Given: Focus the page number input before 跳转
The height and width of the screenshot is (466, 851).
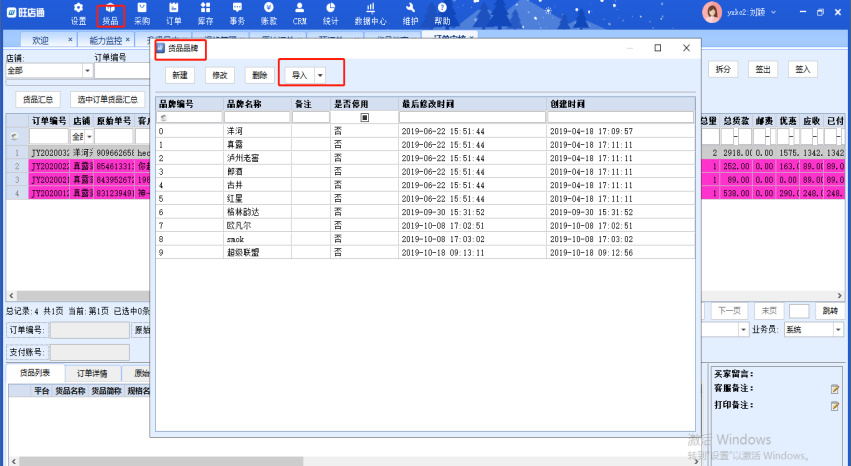Looking at the screenshot, I should [799, 311].
